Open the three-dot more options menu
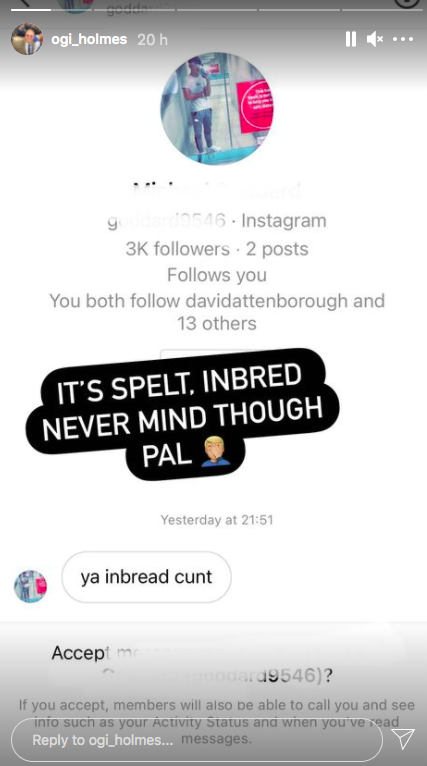This screenshot has width=427, height=766. pos(403,39)
